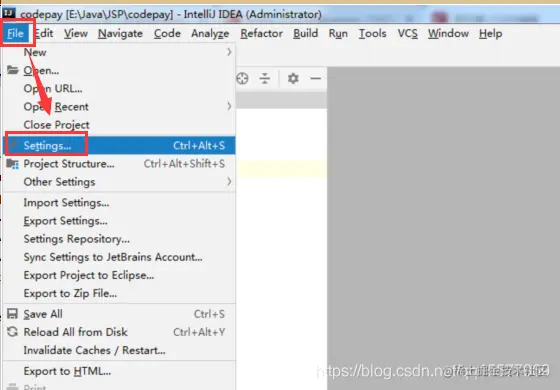Open the File menu
The width and height of the screenshot is (560, 390).
pos(15,34)
